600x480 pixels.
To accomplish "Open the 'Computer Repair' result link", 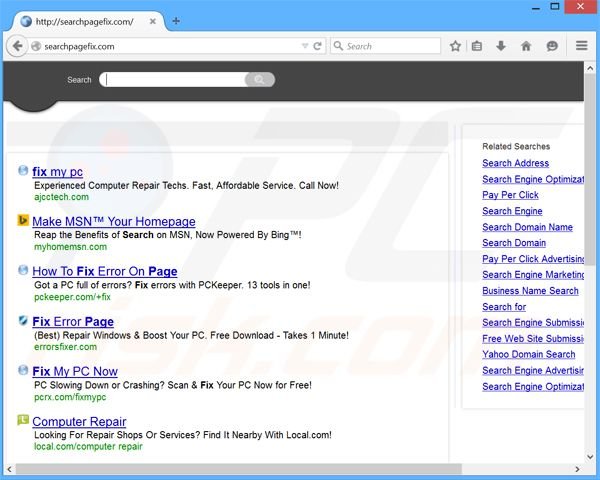I will click(x=79, y=421).
